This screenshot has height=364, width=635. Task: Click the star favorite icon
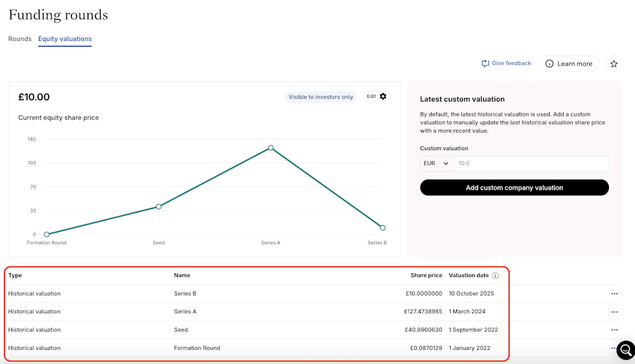[x=614, y=63]
